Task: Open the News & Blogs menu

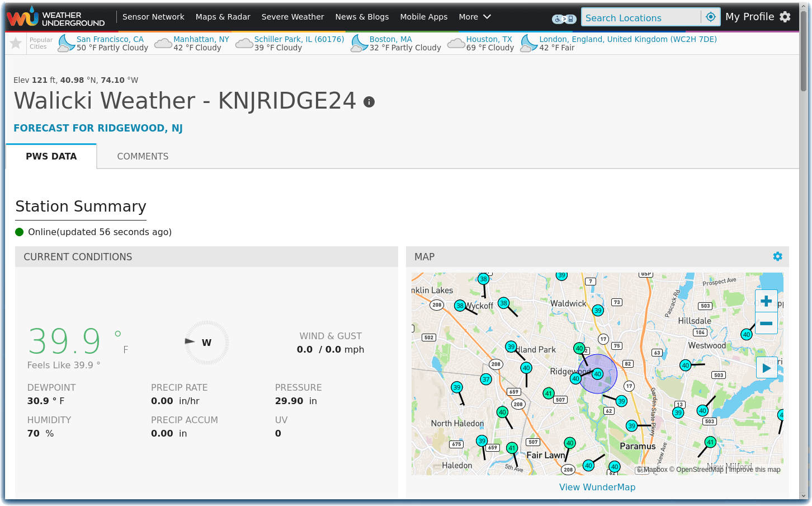Action: point(362,17)
